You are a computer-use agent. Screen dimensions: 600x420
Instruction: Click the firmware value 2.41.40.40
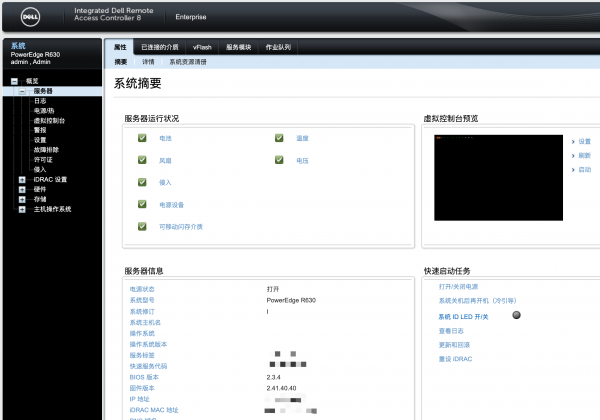pyautogui.click(x=281, y=388)
